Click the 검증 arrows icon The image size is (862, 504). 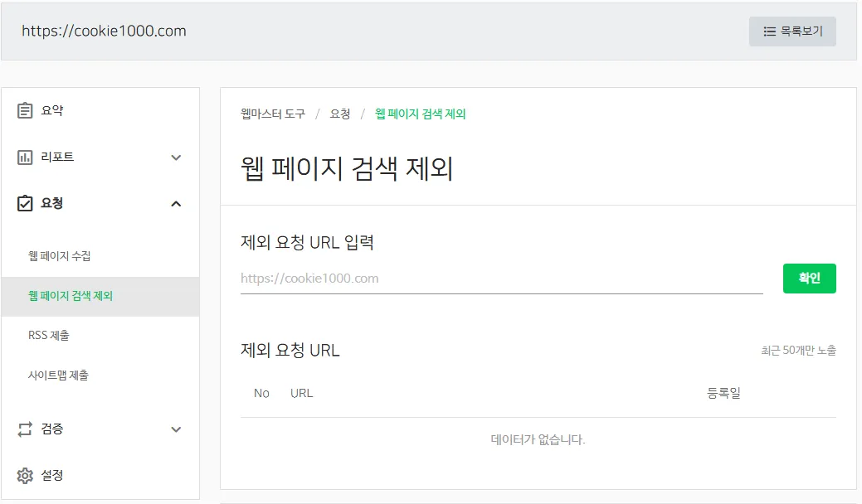[26, 429]
